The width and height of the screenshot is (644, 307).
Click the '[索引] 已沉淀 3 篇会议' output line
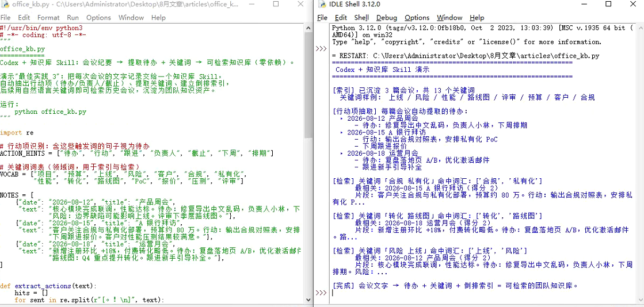[403, 90]
